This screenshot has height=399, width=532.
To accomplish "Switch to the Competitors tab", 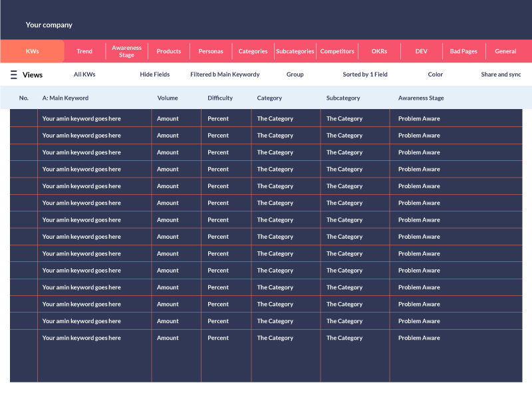I will click(x=337, y=51).
